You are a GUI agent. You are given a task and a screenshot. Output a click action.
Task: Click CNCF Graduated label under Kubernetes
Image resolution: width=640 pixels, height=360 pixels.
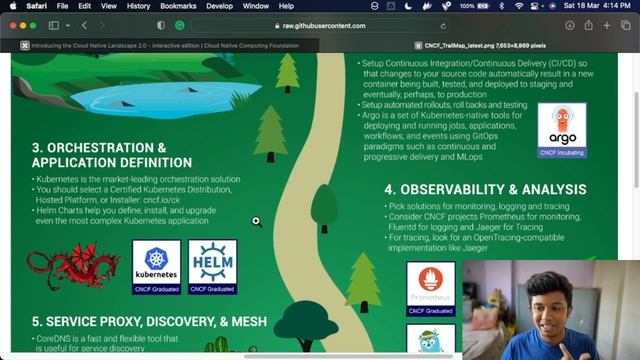[x=156, y=289]
